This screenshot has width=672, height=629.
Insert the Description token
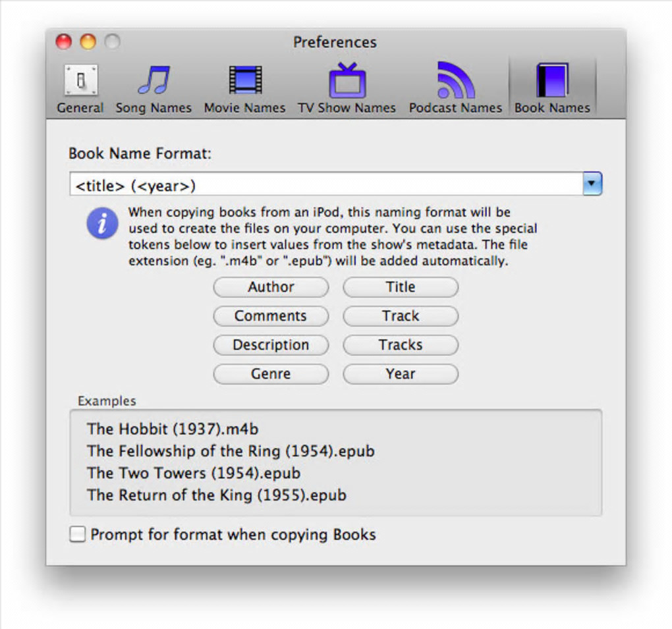[x=271, y=345]
